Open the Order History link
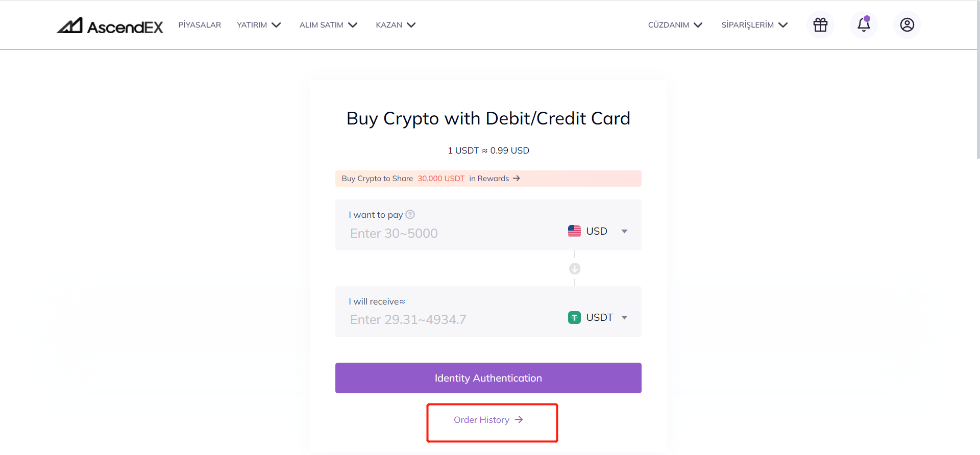Image resolution: width=980 pixels, height=455 pixels. 488,420
